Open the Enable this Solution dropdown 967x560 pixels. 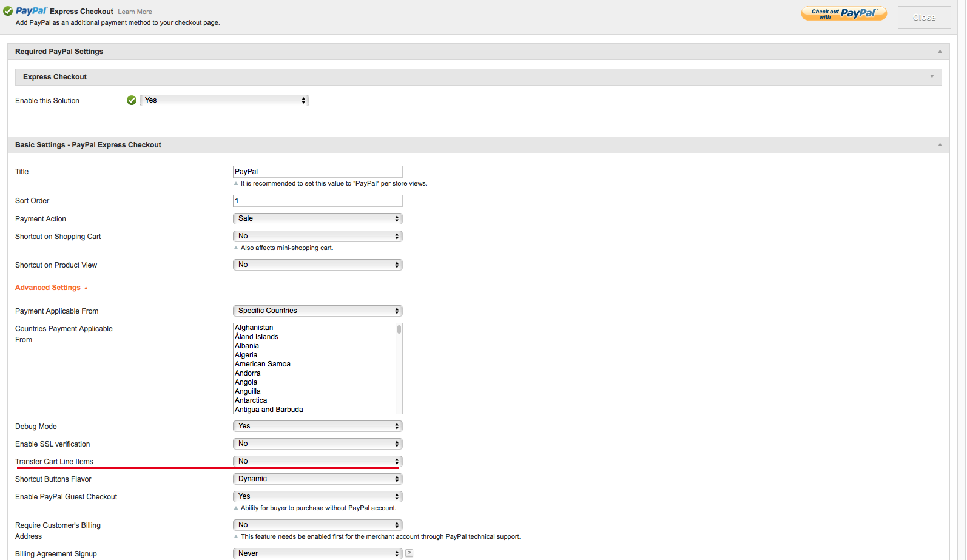click(x=224, y=100)
